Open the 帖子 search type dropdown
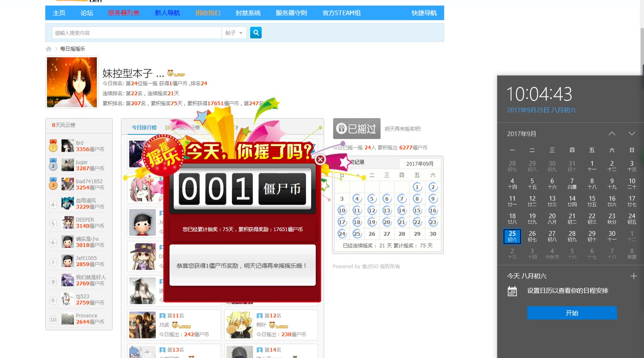 (x=234, y=33)
